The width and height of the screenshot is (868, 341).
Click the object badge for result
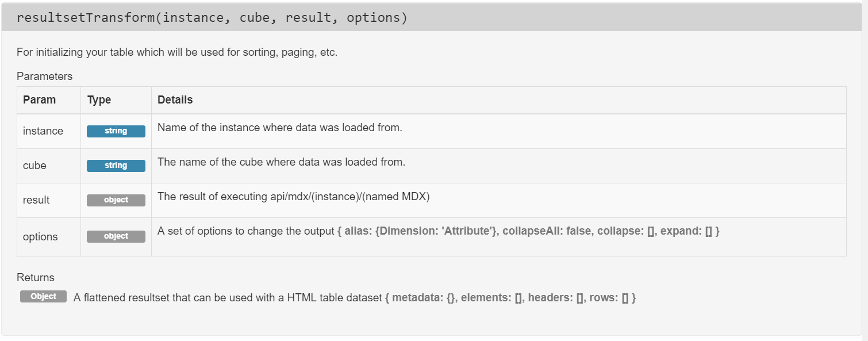pos(116,200)
